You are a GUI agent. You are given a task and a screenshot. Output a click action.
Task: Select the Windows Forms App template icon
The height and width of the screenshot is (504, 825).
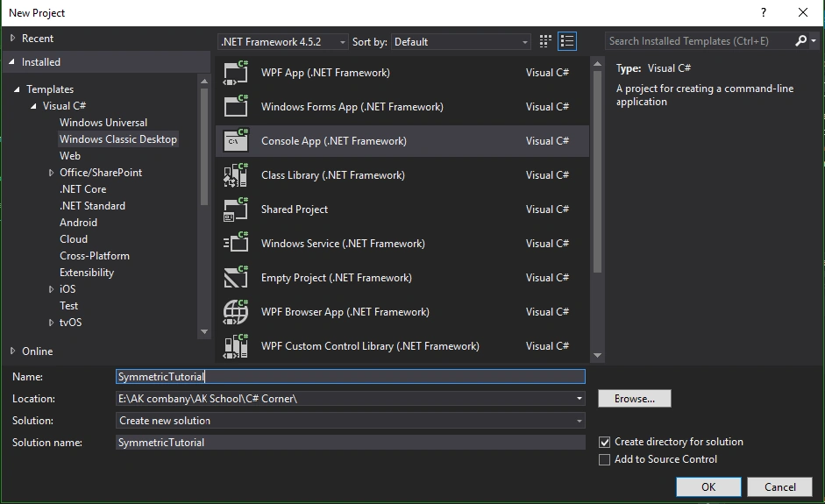(235, 107)
